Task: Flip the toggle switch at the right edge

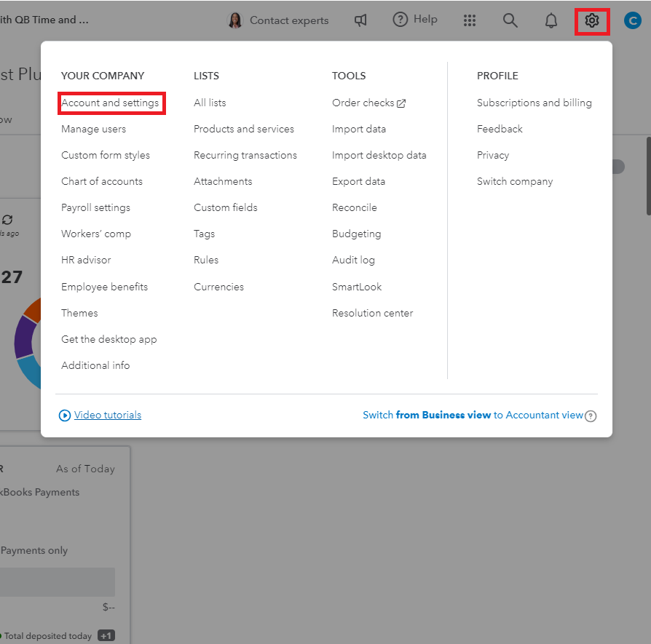Action: coord(618,166)
